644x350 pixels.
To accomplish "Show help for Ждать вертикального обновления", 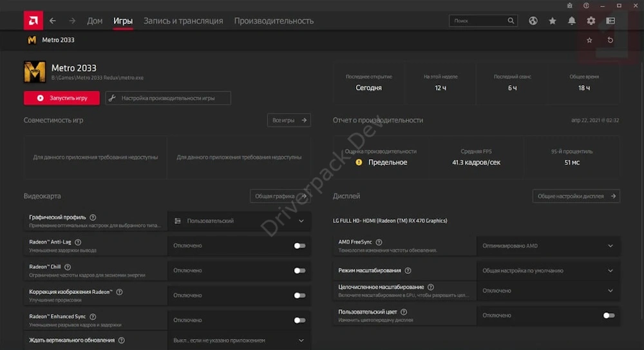I will coord(122,340).
